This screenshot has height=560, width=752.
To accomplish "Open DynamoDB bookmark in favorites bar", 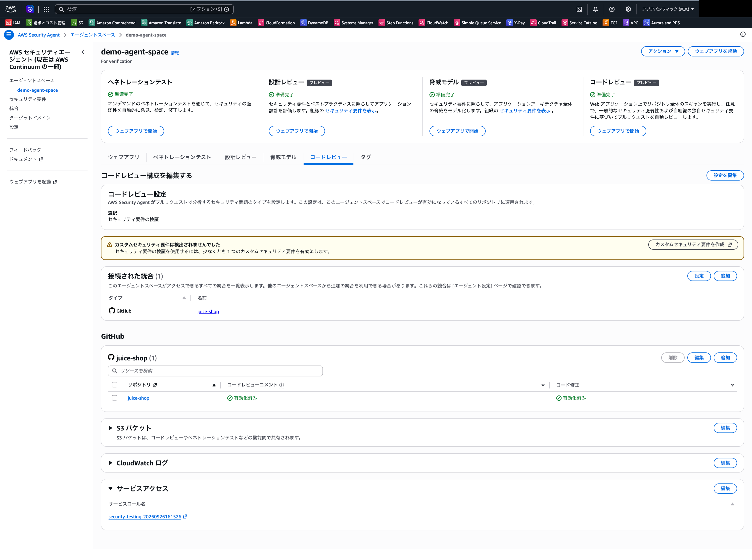I will pos(314,23).
